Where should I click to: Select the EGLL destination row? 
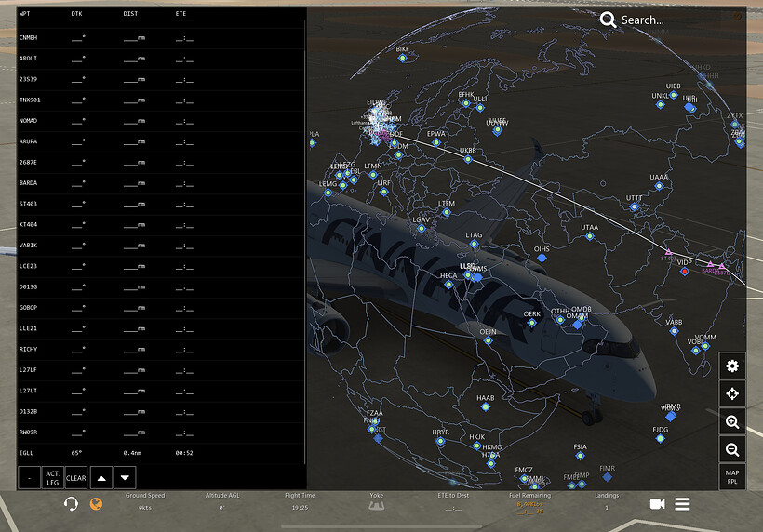click(x=161, y=453)
